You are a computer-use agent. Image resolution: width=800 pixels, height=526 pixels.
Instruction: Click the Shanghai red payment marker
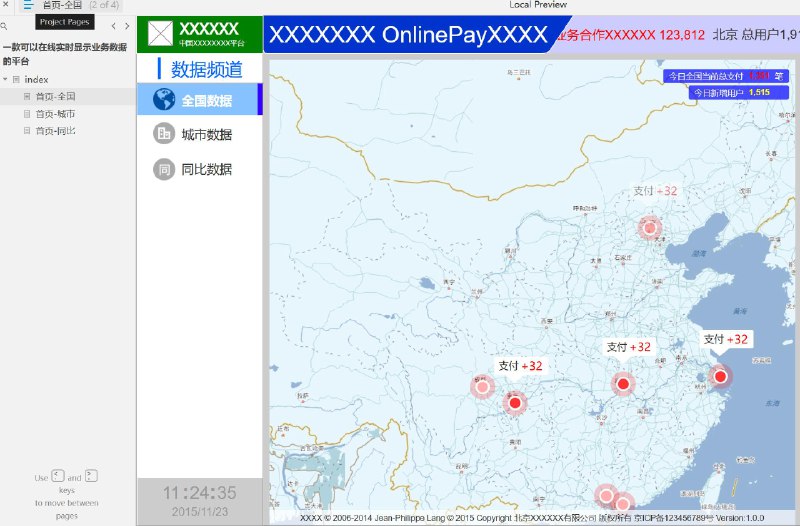pyautogui.click(x=720, y=377)
